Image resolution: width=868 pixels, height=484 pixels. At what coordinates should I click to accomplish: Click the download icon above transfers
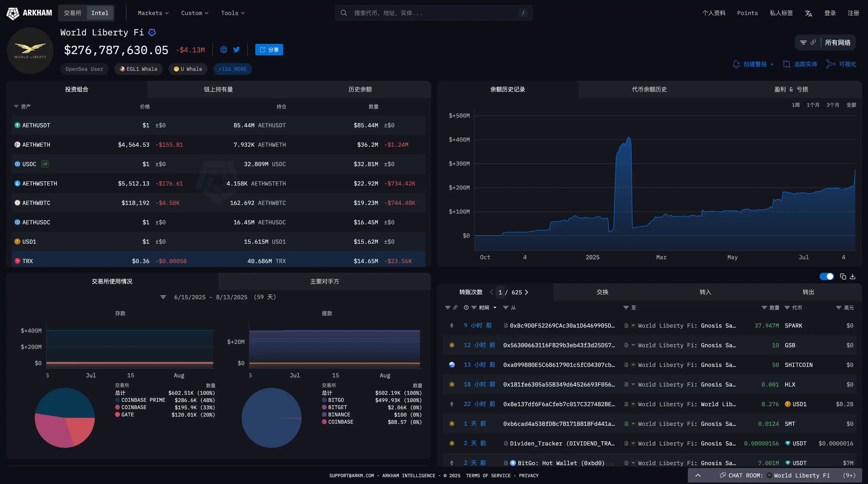pos(852,277)
